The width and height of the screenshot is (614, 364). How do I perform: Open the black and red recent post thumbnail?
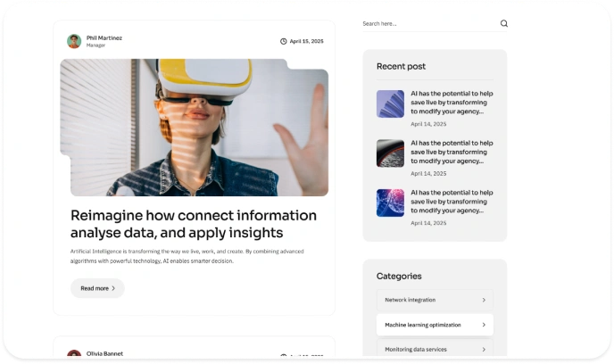pos(390,153)
